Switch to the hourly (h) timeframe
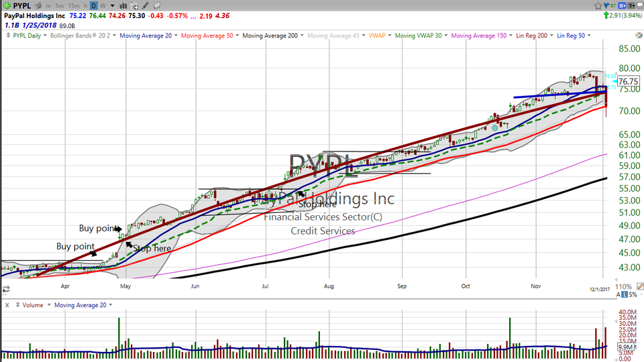This screenshot has width=644, height=362. click(x=85, y=6)
